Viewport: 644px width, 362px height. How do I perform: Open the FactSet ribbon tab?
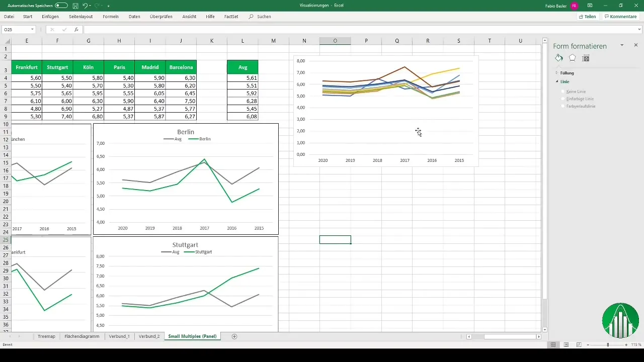pos(231,17)
